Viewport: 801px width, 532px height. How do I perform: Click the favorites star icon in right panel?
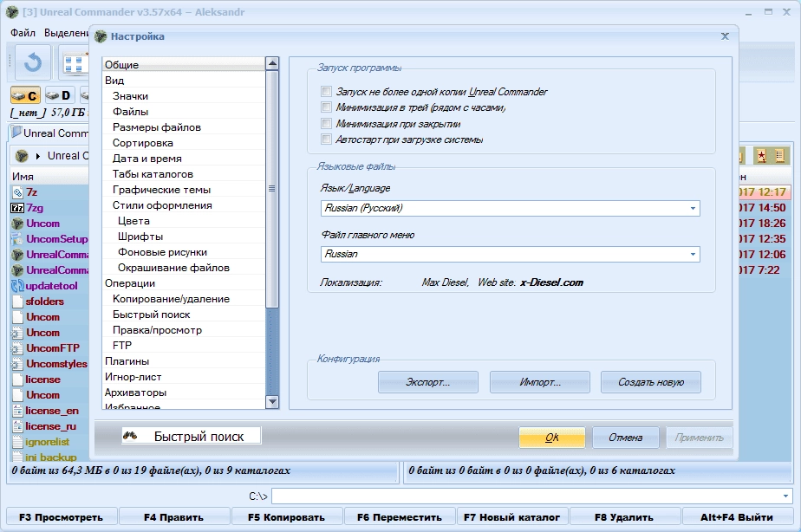tap(762, 156)
